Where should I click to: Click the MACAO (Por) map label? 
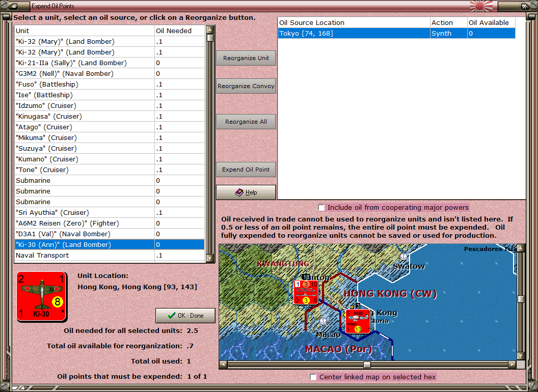click(x=339, y=349)
